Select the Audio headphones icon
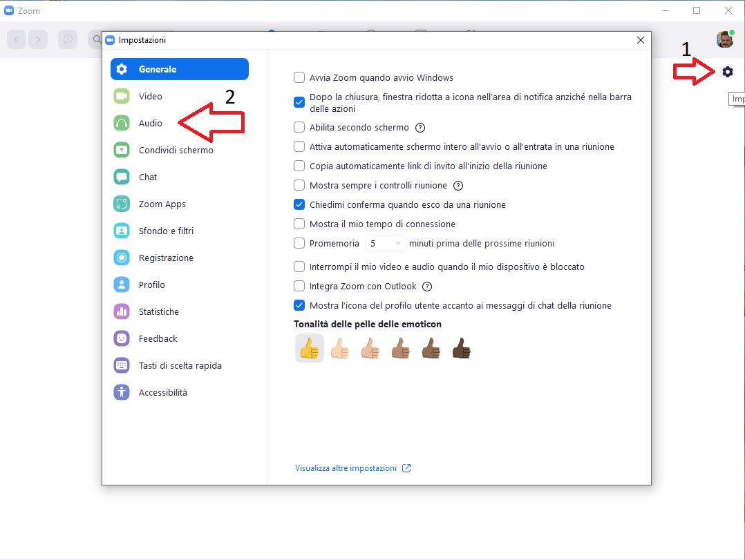 [x=122, y=124]
